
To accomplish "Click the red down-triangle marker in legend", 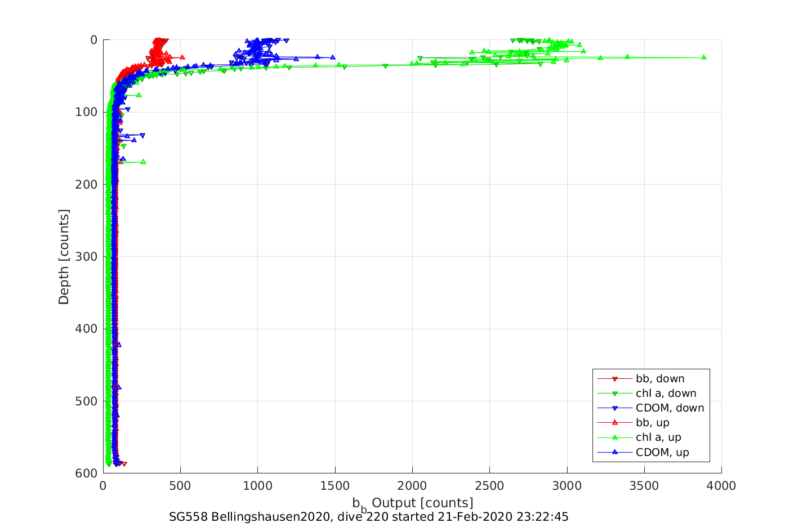I will pos(615,379).
